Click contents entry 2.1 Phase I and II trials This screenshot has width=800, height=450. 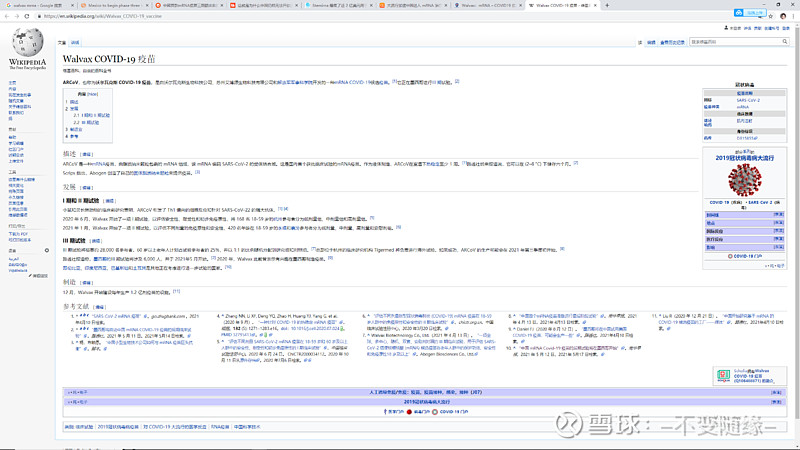click(91, 115)
